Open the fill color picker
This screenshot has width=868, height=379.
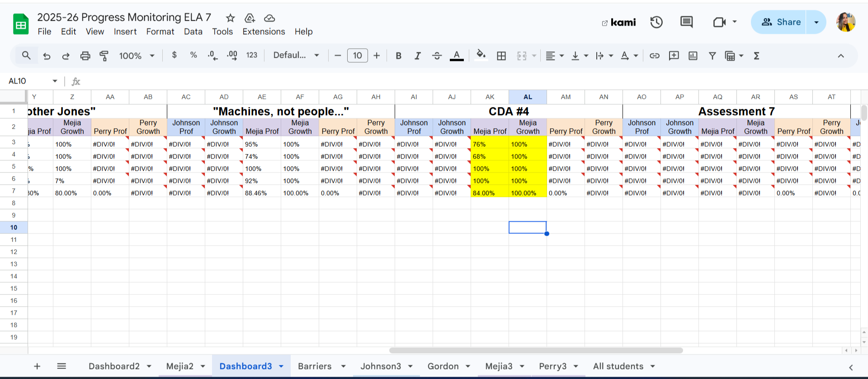click(x=481, y=55)
